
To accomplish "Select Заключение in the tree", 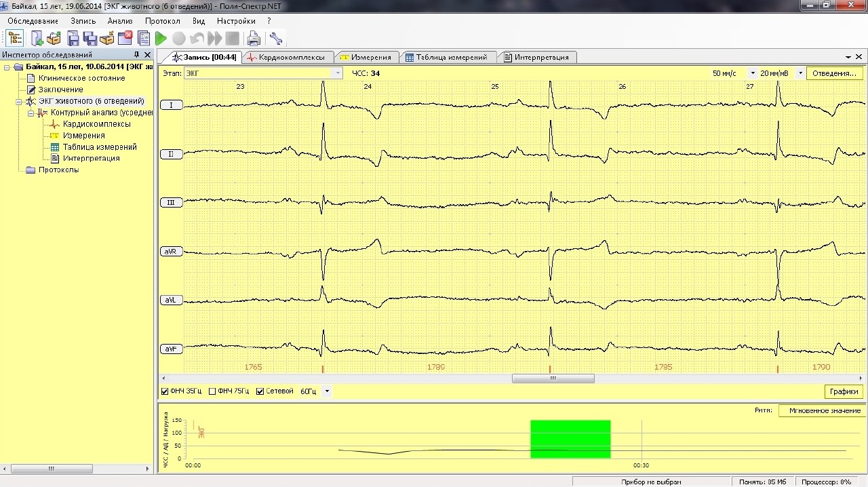I will [61, 90].
